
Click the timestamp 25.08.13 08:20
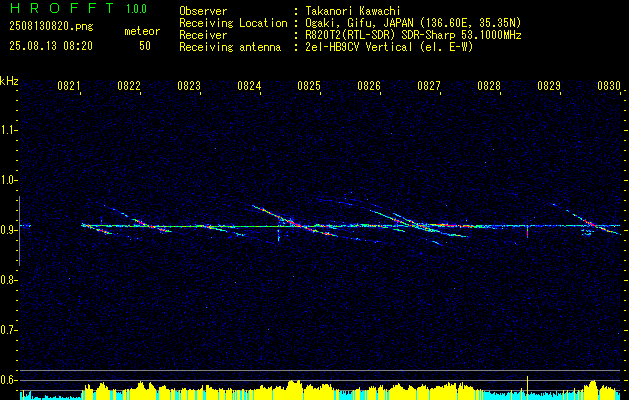51,46
